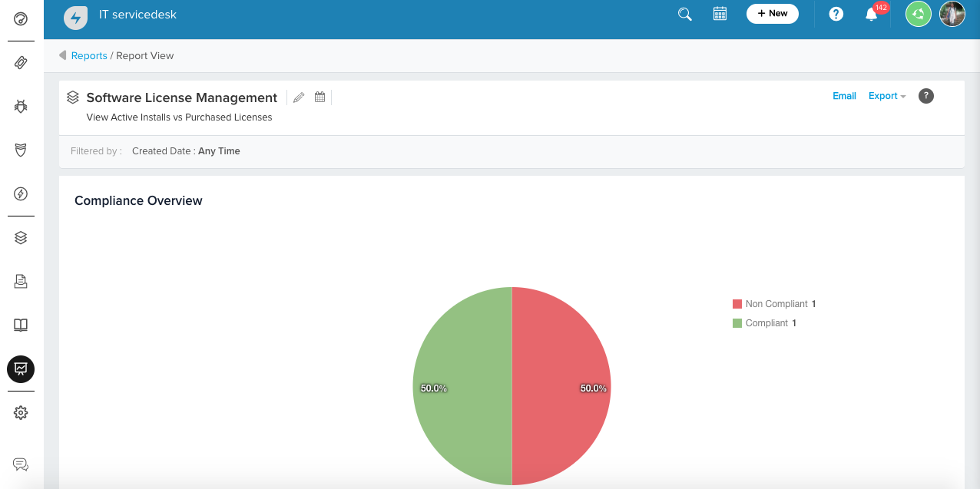The width and height of the screenshot is (980, 489).
Task: Open the Assets module via the layers icon
Action: pyautogui.click(x=21, y=237)
